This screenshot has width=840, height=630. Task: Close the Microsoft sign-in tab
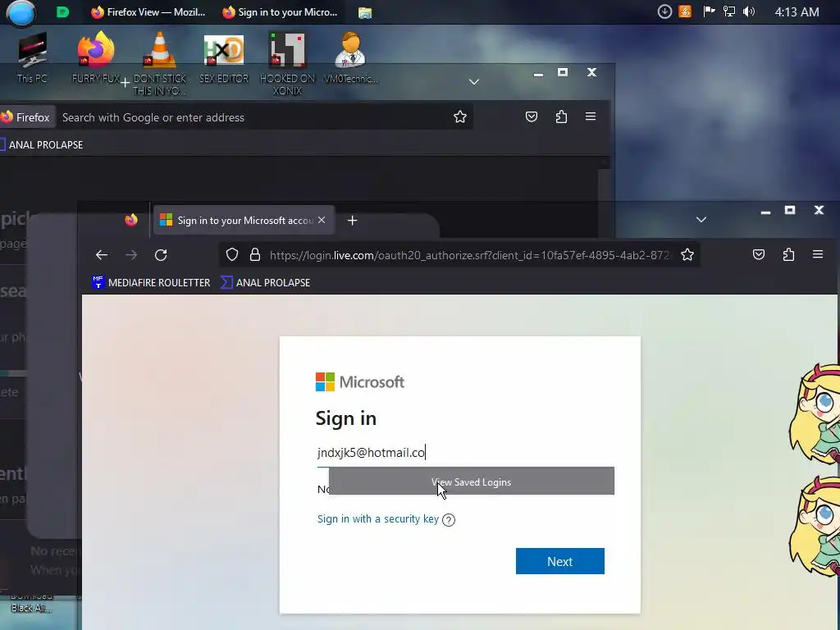322,220
